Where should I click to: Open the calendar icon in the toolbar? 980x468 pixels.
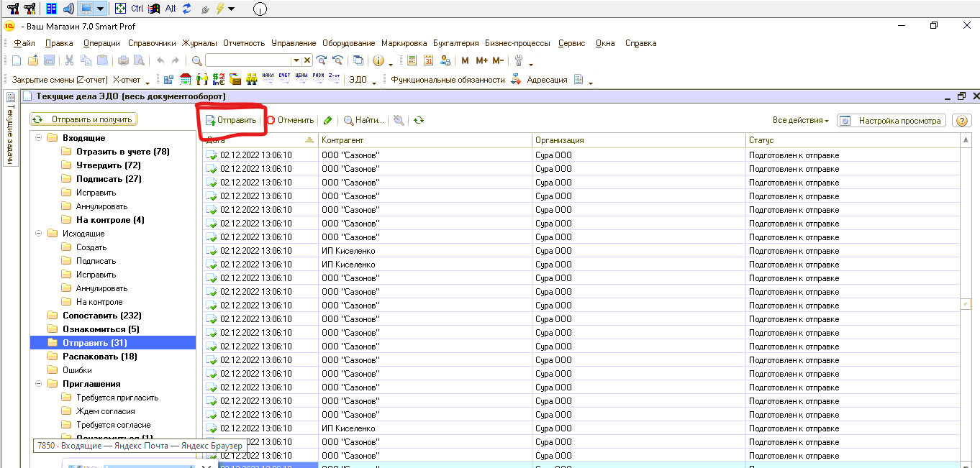click(x=429, y=60)
